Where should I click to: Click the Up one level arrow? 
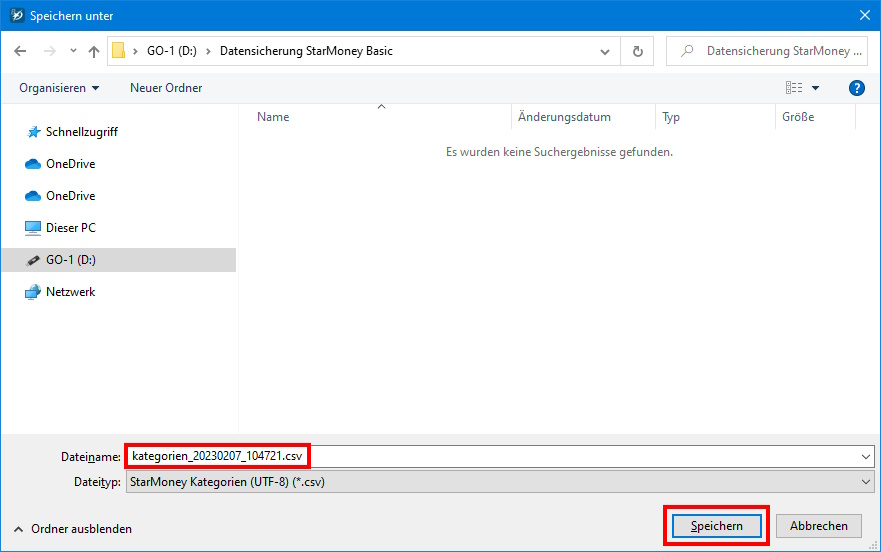pyautogui.click(x=94, y=51)
